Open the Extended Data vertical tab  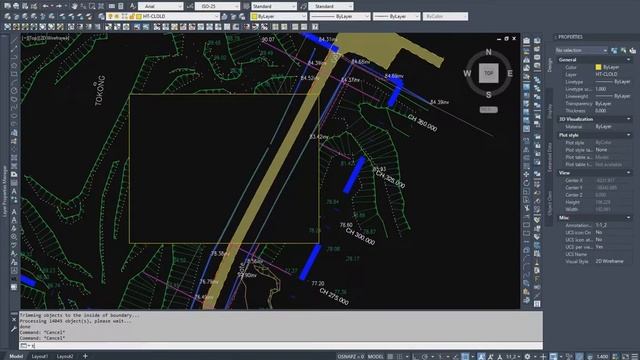[x=550, y=156]
